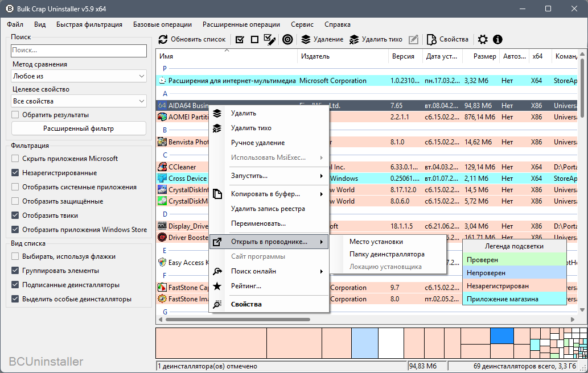The width and height of the screenshot is (588, 373).
Task: Expand the Целевое свойство combo box
Action: pos(79,101)
